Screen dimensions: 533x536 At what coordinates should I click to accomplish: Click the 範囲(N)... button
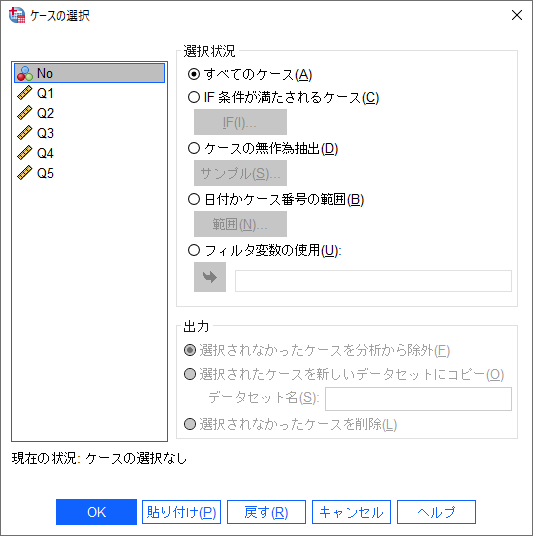[x=240, y=224]
